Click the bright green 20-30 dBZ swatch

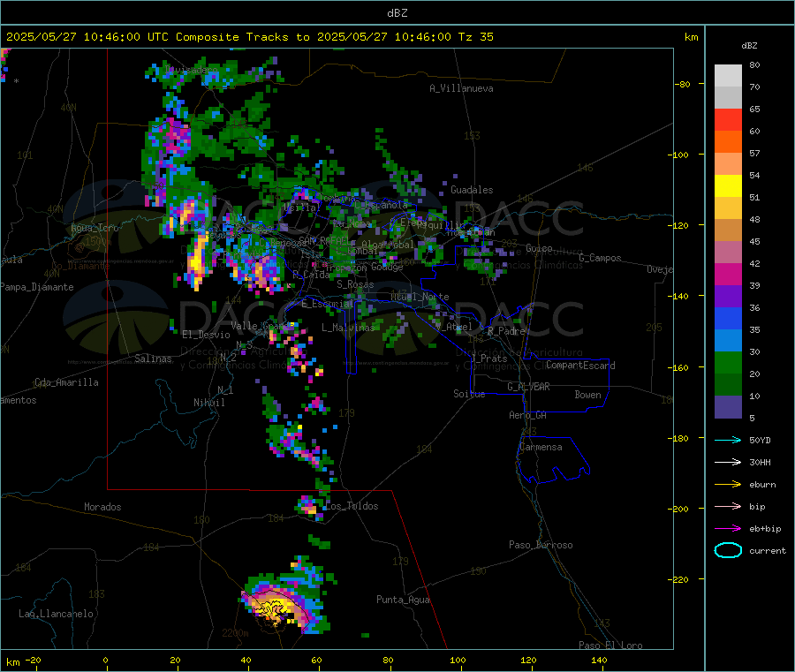(728, 362)
